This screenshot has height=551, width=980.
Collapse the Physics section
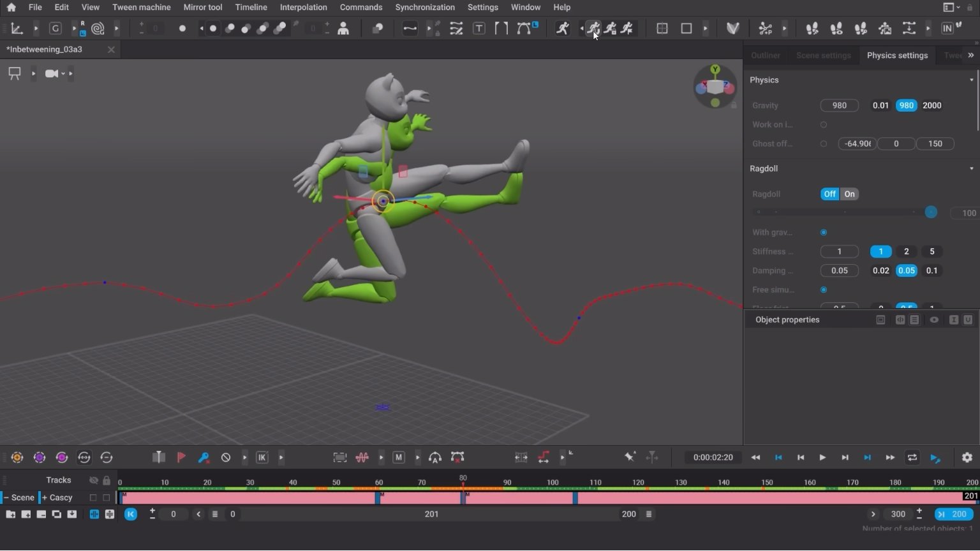[972, 80]
